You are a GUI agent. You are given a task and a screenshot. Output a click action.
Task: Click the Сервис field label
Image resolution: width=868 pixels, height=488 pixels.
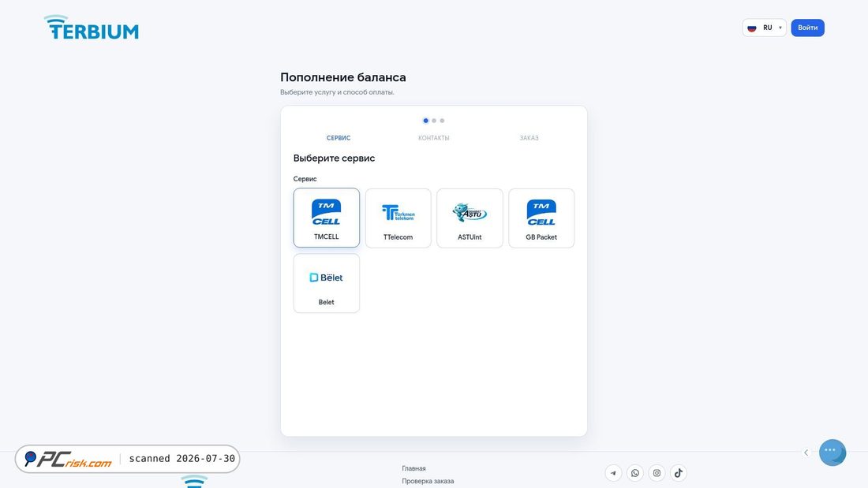[305, 179]
